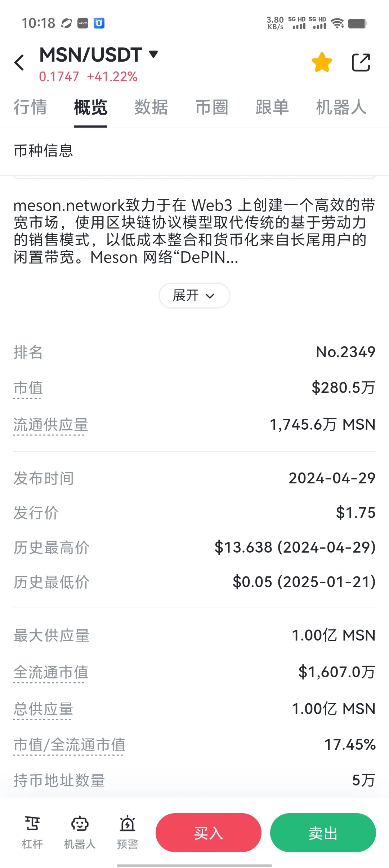Open the 机器人 tab at top
The image size is (389, 868).
[x=341, y=107]
